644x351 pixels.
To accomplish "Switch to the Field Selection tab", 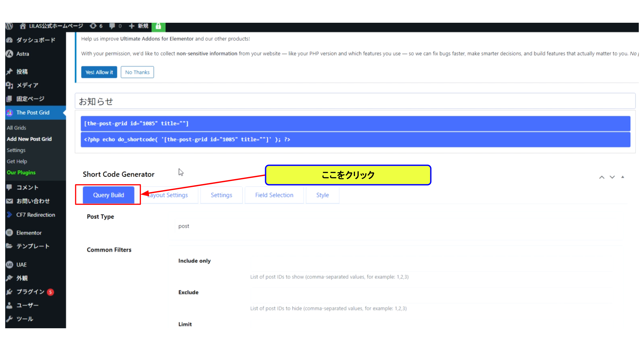I will point(274,195).
